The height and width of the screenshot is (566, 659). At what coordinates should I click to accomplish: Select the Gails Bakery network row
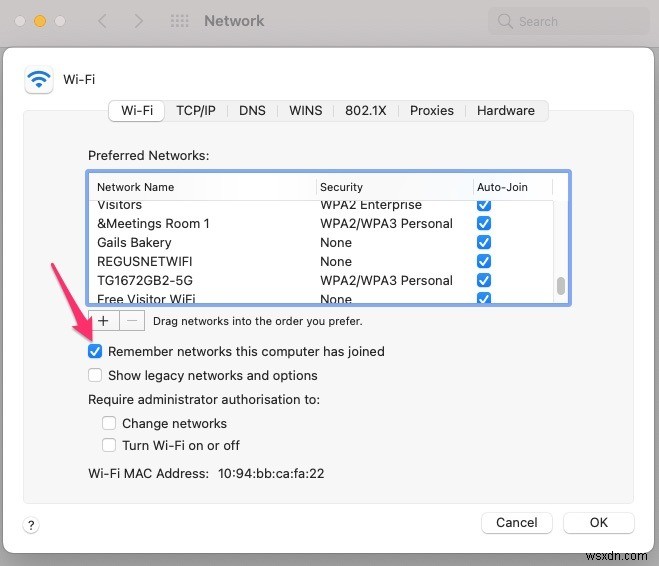pyautogui.click(x=322, y=242)
